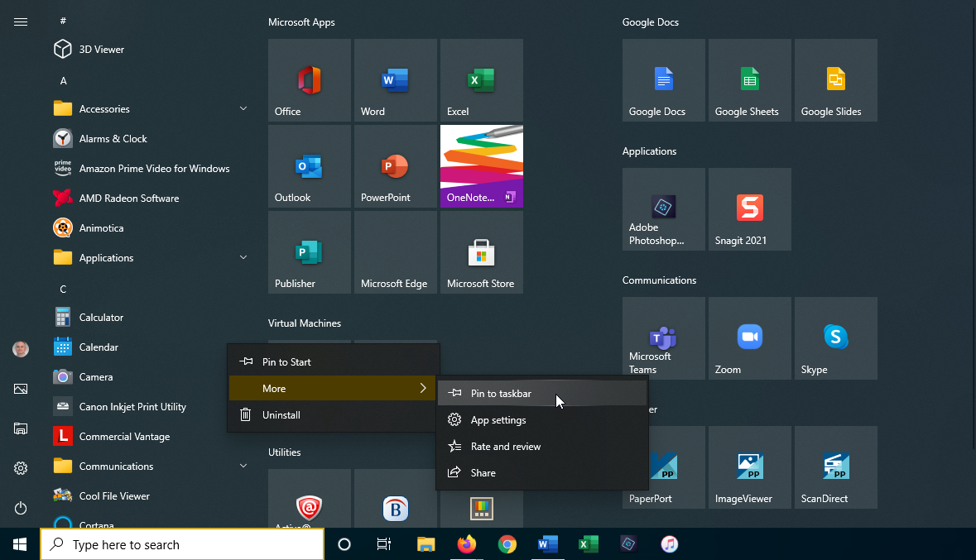
Task: Click the Microsoft Apps group title
Action: tap(301, 22)
